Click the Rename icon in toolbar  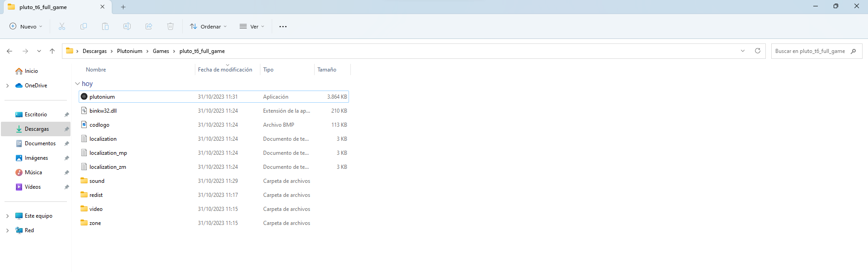click(127, 27)
